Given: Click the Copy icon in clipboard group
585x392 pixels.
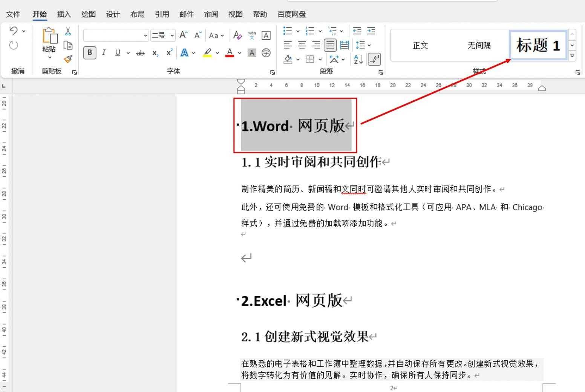Looking at the screenshot, I should [x=68, y=45].
